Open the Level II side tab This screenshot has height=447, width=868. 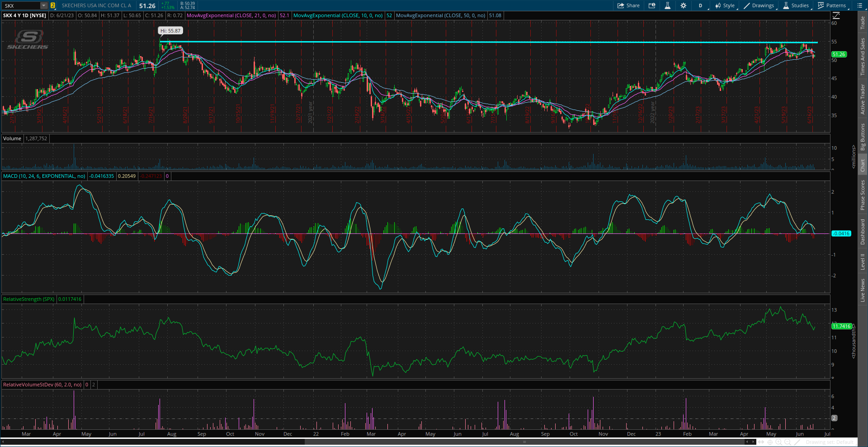tap(863, 262)
